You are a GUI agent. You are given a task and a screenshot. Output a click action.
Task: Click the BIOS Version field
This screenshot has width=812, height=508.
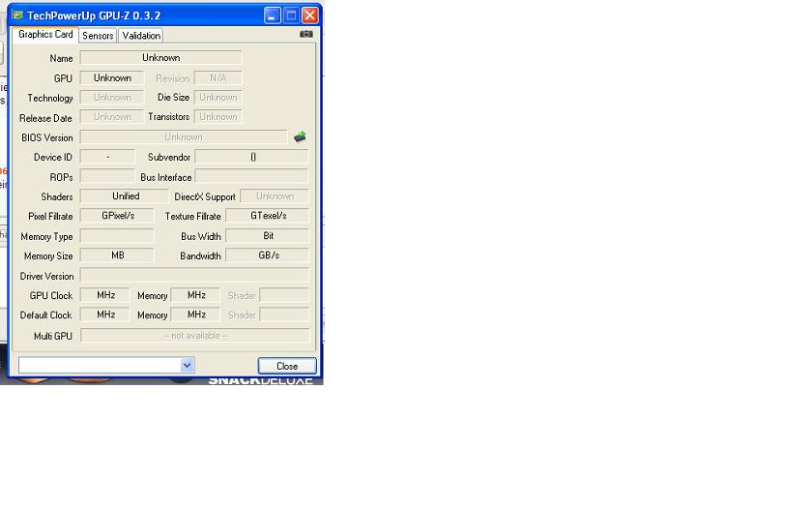click(184, 136)
